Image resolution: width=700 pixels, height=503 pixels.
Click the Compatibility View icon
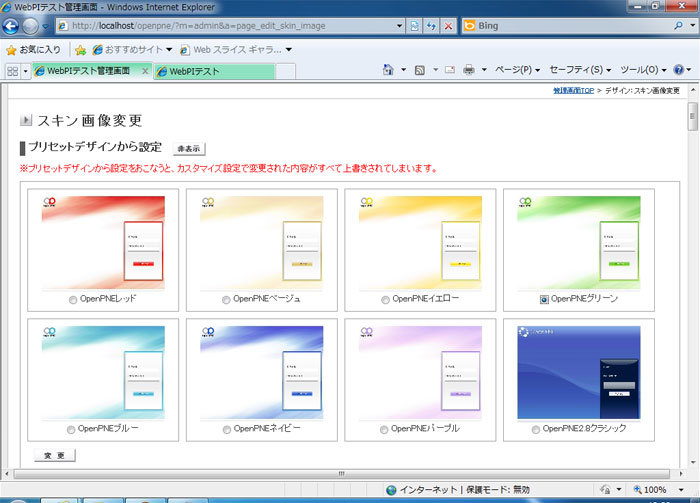tap(414, 26)
